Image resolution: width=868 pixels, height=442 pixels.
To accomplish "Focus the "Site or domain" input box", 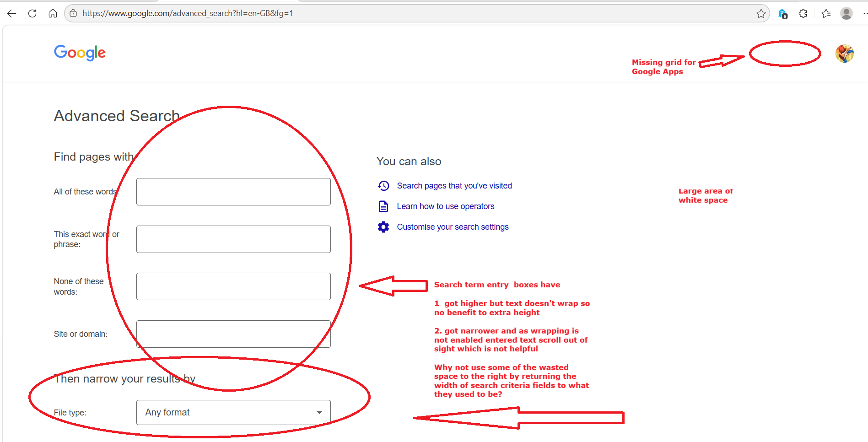I will [x=233, y=334].
